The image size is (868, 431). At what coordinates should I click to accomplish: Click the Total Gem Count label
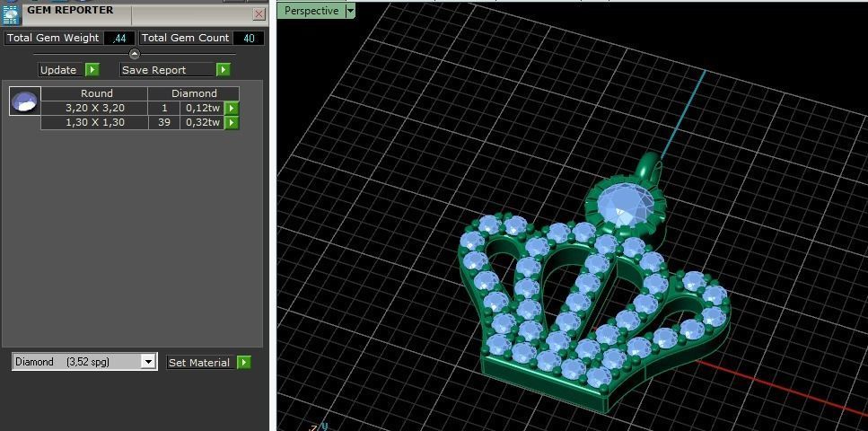tap(185, 39)
